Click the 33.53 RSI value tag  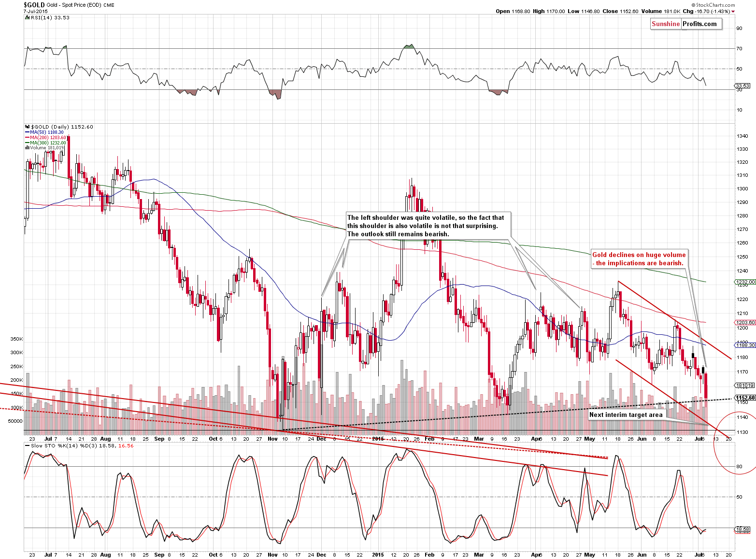click(x=742, y=86)
